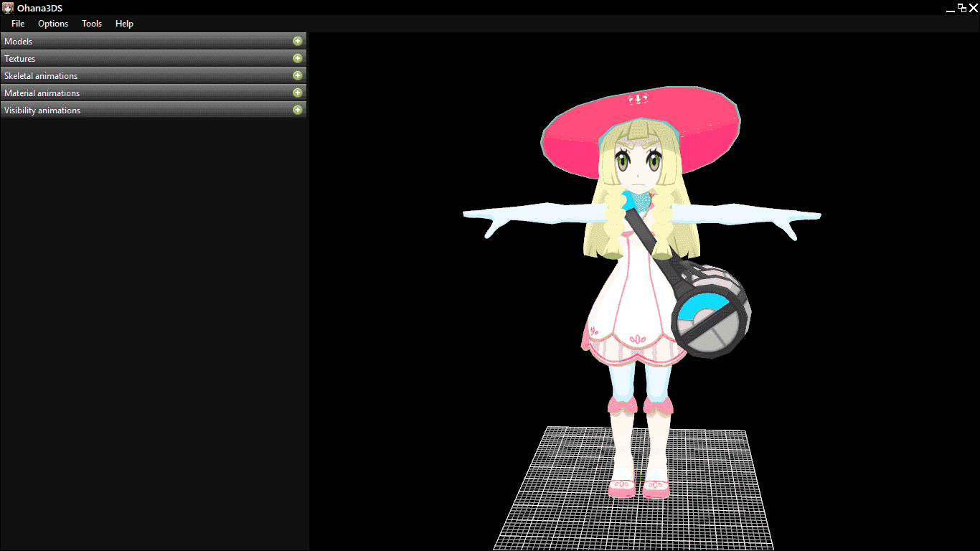The height and width of the screenshot is (551, 980).
Task: Expand the Skeletal animations panel
Action: pyautogui.click(x=298, y=75)
